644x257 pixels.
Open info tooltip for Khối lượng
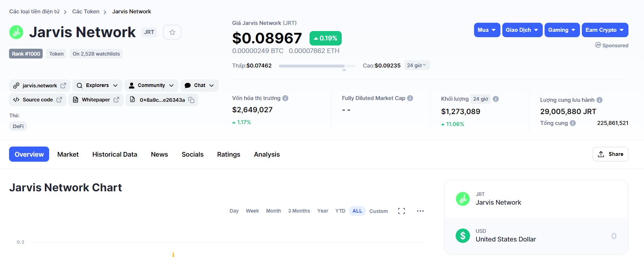[496, 99]
